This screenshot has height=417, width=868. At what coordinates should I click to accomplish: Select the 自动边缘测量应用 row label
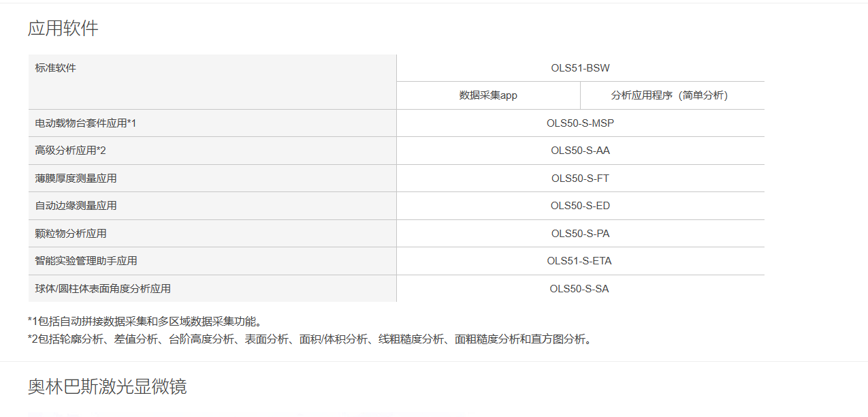76,206
